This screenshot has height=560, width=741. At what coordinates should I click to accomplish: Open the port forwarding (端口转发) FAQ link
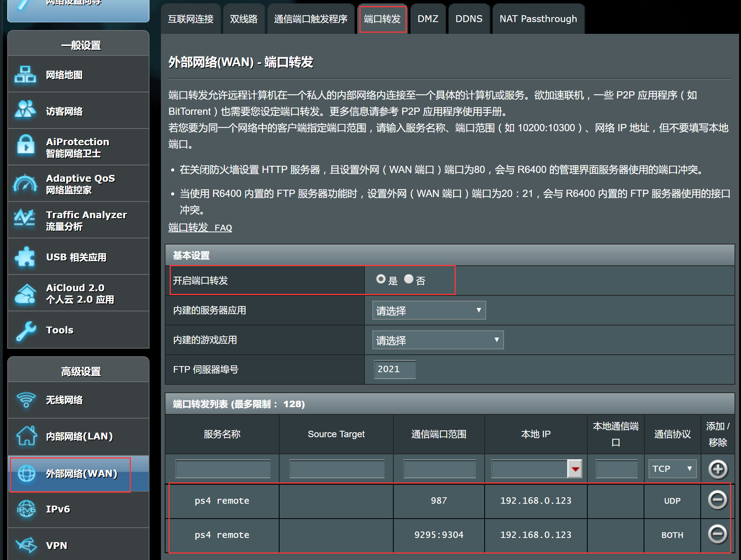pyautogui.click(x=200, y=228)
